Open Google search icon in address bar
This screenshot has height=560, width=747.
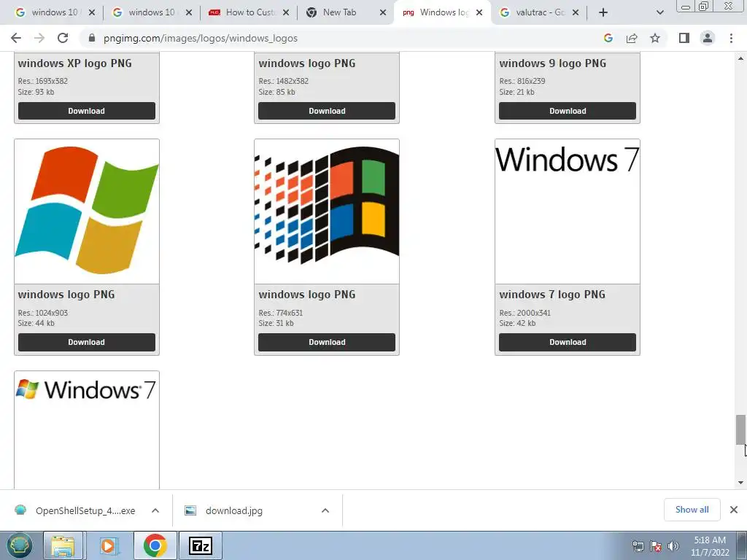point(608,38)
